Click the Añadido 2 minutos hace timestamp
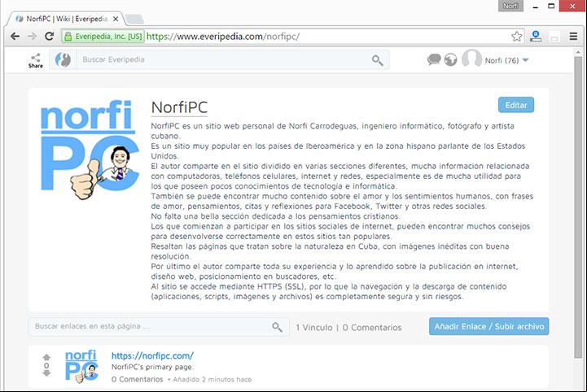Image resolution: width=587 pixels, height=392 pixels. click(x=212, y=380)
